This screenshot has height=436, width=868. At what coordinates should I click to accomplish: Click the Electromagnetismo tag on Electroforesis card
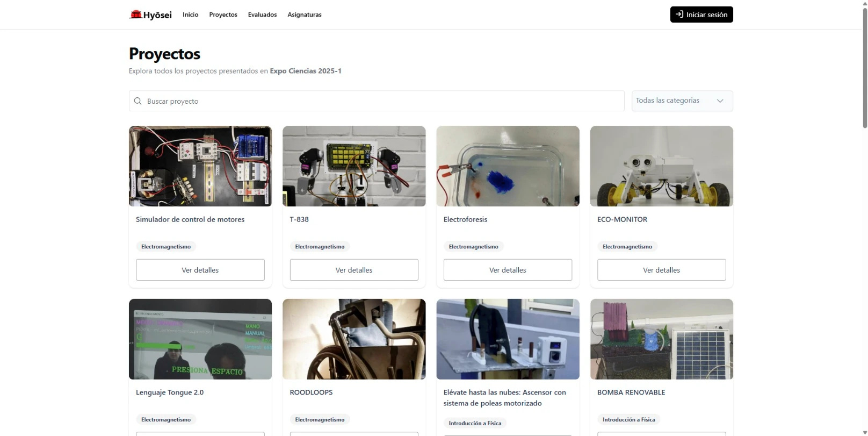pos(473,247)
